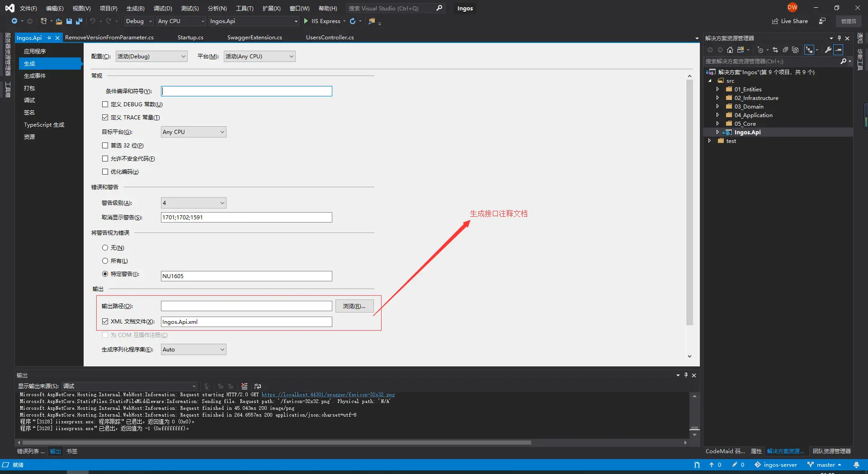Open properties with the wrench icon
This screenshot has height=474, width=868.
[828, 50]
